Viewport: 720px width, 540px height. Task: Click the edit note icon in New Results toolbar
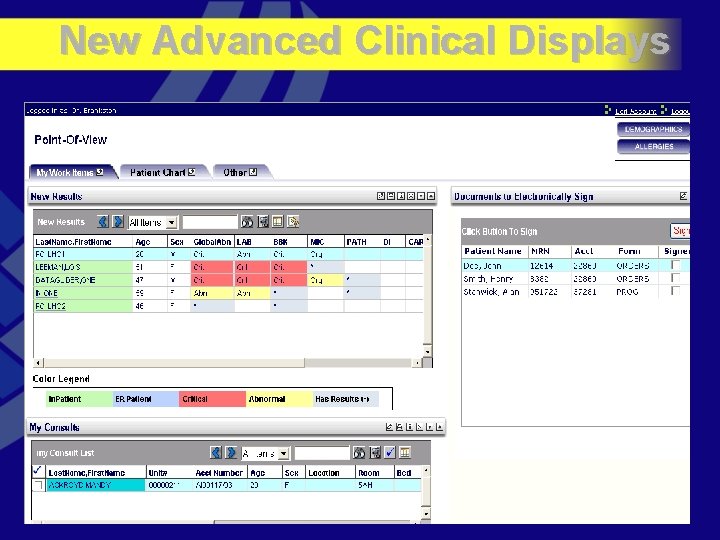pos(293,222)
